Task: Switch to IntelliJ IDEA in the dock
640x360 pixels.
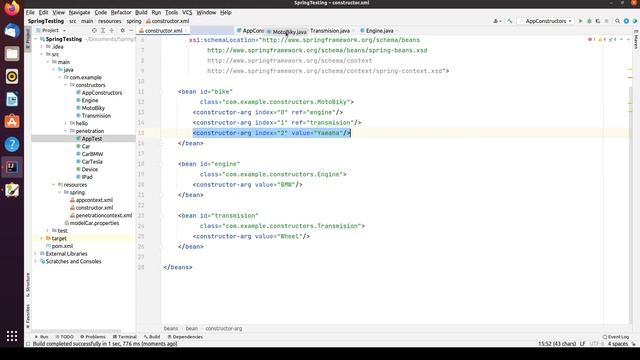Action: (12, 167)
